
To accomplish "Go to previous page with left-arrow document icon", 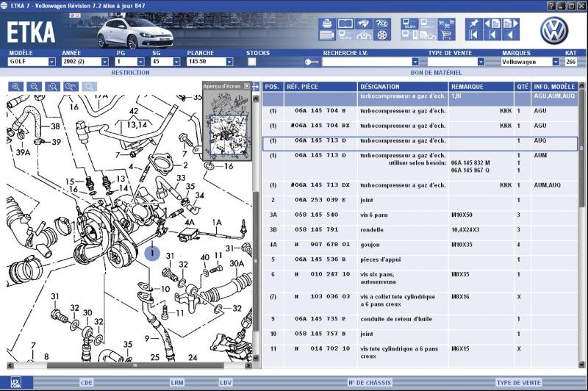I will (492, 24).
